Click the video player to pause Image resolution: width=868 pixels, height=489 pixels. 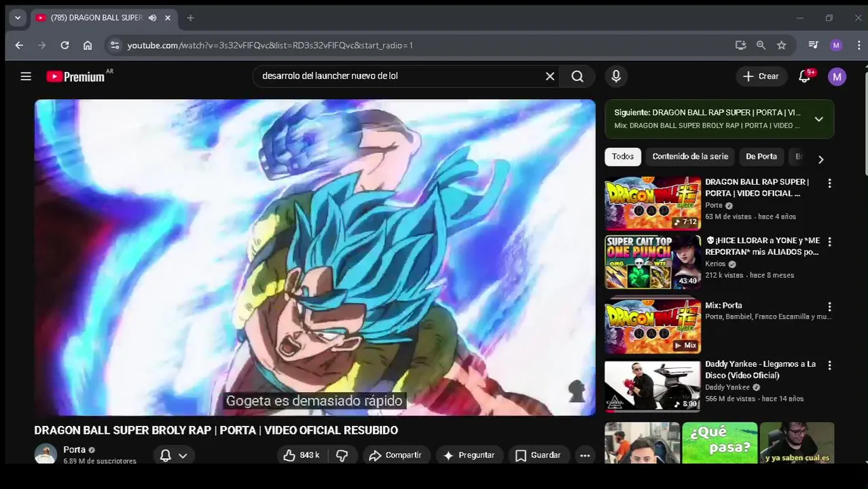(x=314, y=257)
